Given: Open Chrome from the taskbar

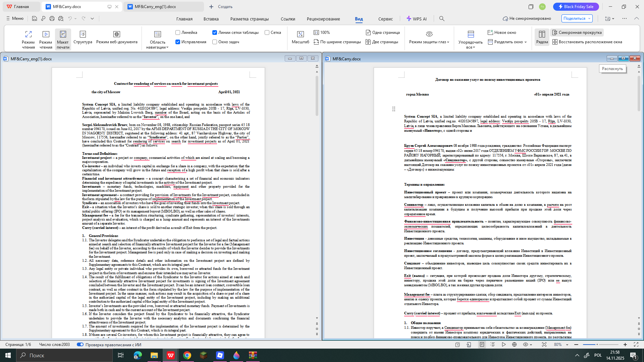Looking at the screenshot, I should 187,355.
